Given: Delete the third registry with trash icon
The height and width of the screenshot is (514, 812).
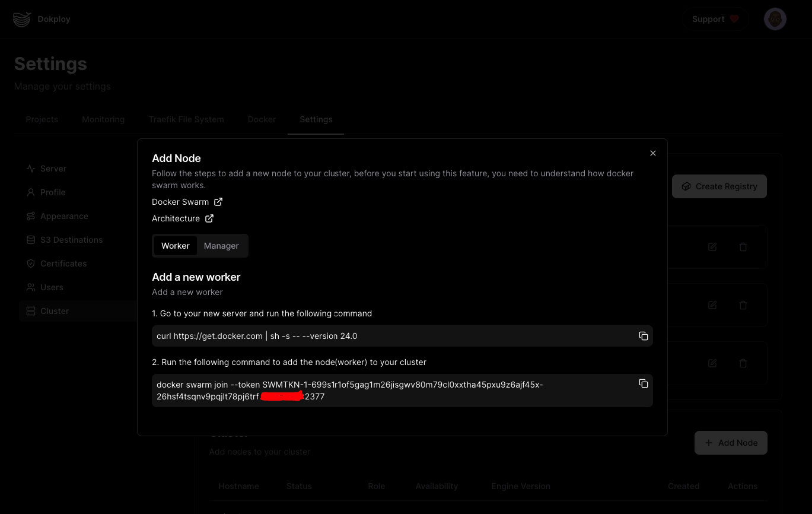Looking at the screenshot, I should click(743, 363).
